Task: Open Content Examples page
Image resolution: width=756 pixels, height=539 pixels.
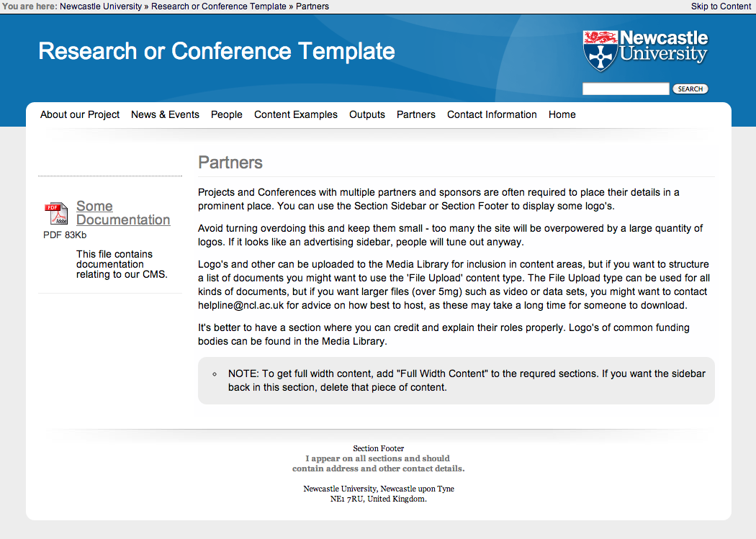Action: (x=296, y=114)
